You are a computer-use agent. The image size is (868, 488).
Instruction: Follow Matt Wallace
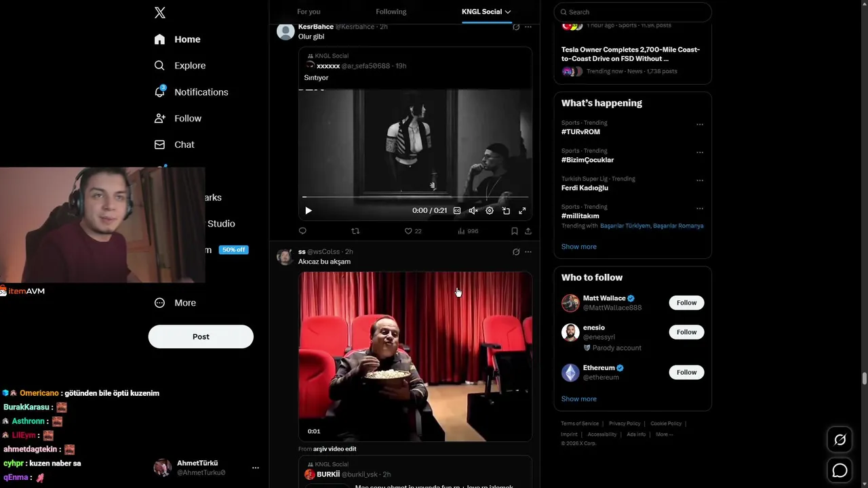pos(686,303)
